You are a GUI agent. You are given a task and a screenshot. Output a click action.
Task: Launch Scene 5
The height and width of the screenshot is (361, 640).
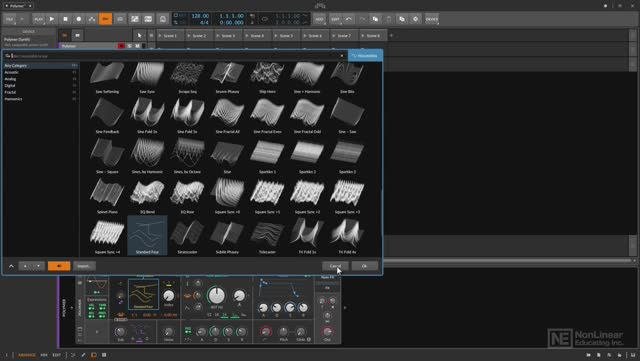tap(286, 36)
